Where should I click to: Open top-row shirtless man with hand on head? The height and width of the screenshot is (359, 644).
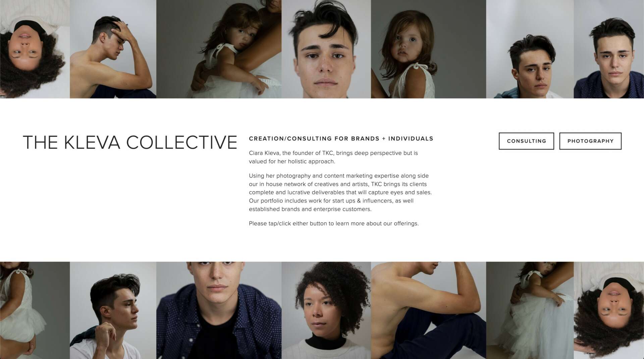113,49
